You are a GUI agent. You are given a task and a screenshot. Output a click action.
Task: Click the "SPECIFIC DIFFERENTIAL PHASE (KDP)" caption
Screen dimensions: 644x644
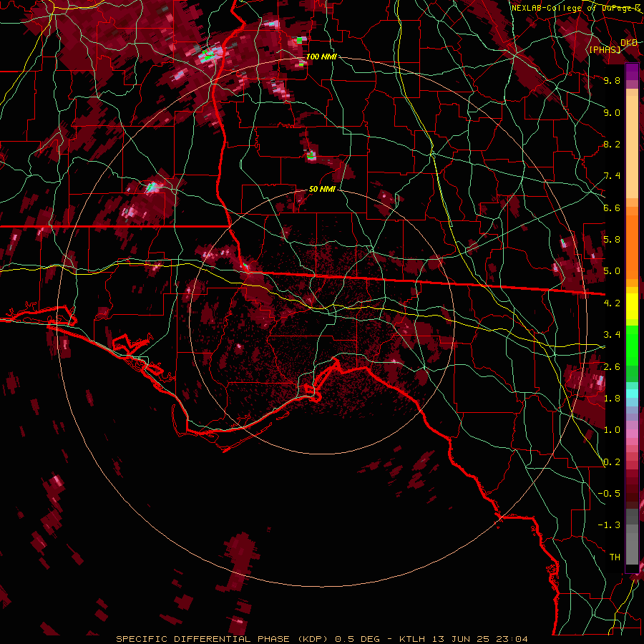222,639
